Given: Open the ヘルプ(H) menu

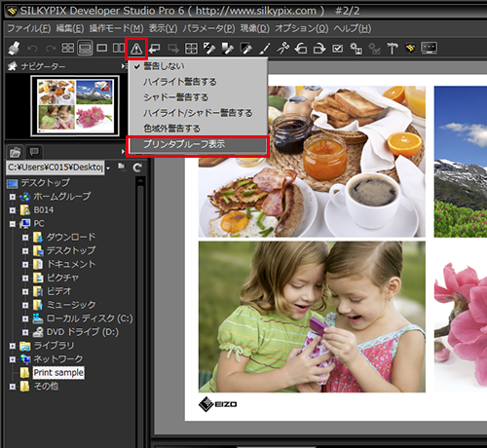Looking at the screenshot, I should click(353, 28).
